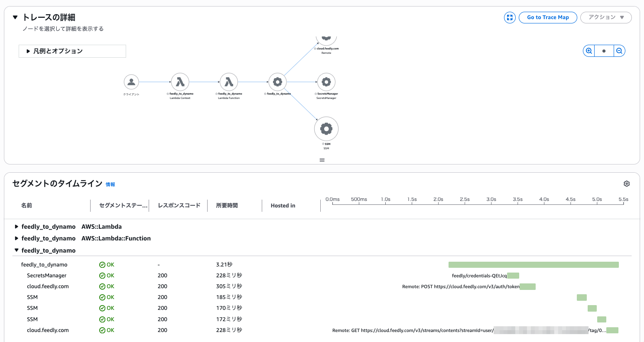
Task: Click the SSM gear node
Action: [x=326, y=128]
